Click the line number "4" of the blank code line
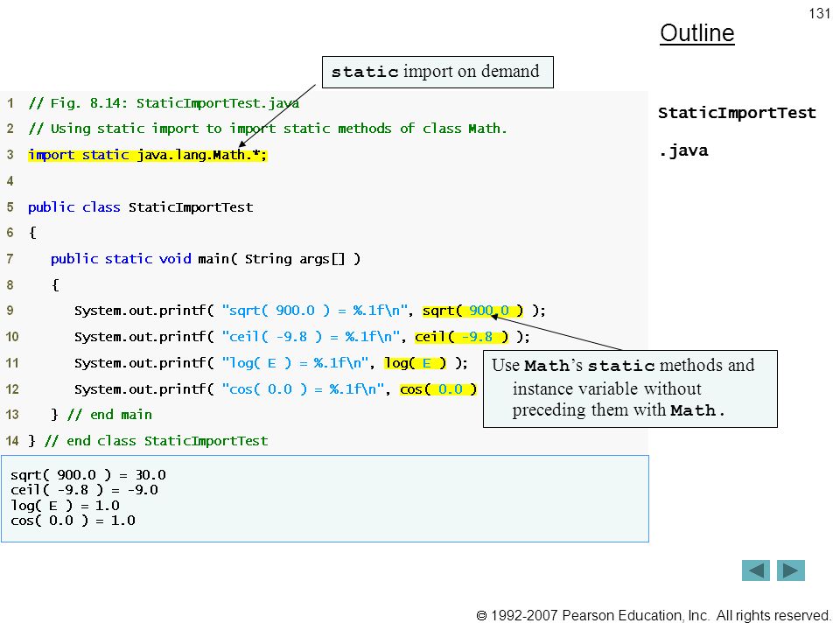Image resolution: width=840 pixels, height=630 pixels. pos(10,181)
